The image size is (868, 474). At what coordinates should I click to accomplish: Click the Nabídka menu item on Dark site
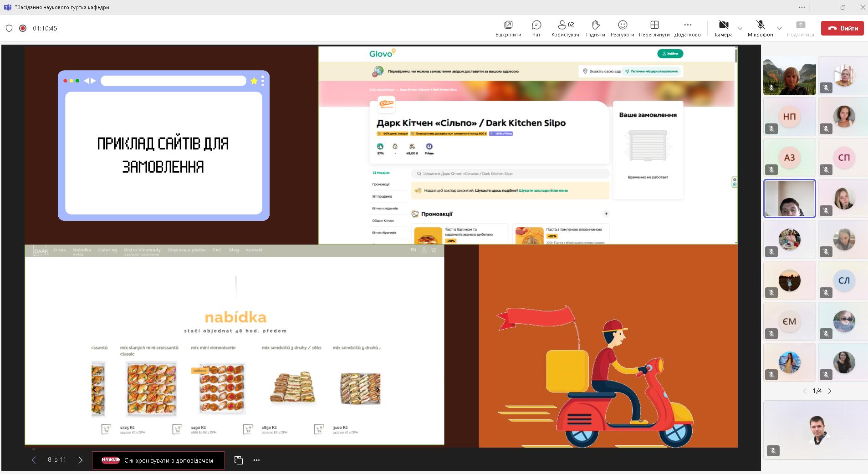pyautogui.click(x=82, y=250)
